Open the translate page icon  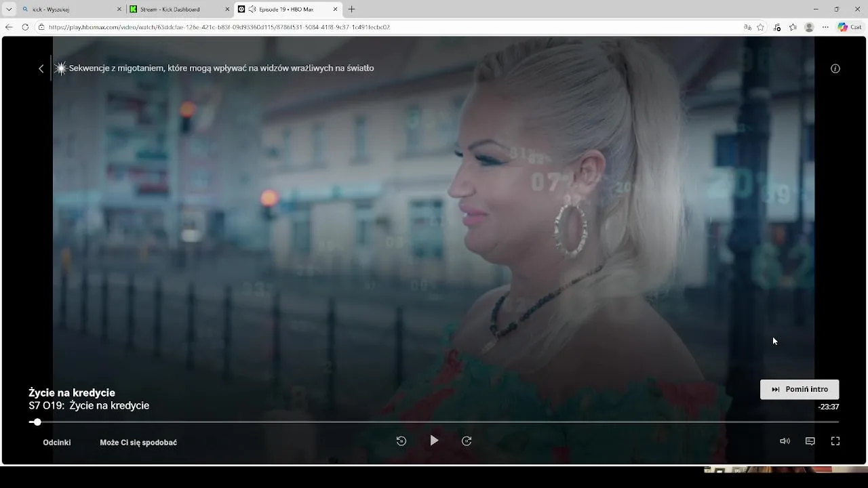(747, 27)
